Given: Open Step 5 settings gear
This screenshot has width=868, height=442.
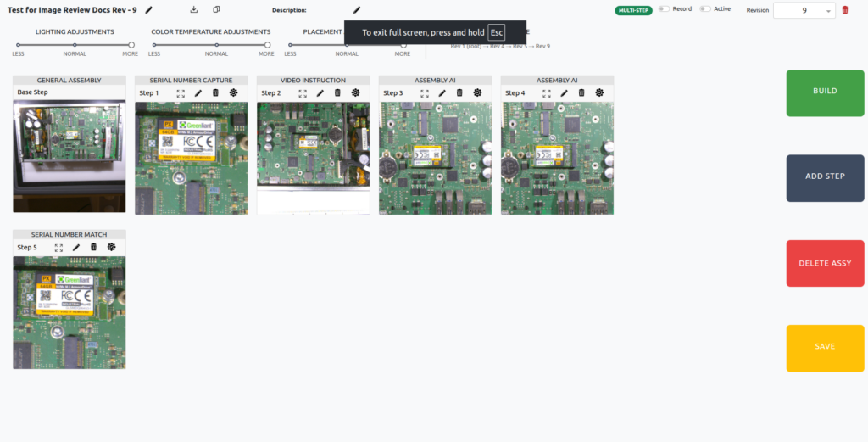Looking at the screenshot, I should (111, 247).
